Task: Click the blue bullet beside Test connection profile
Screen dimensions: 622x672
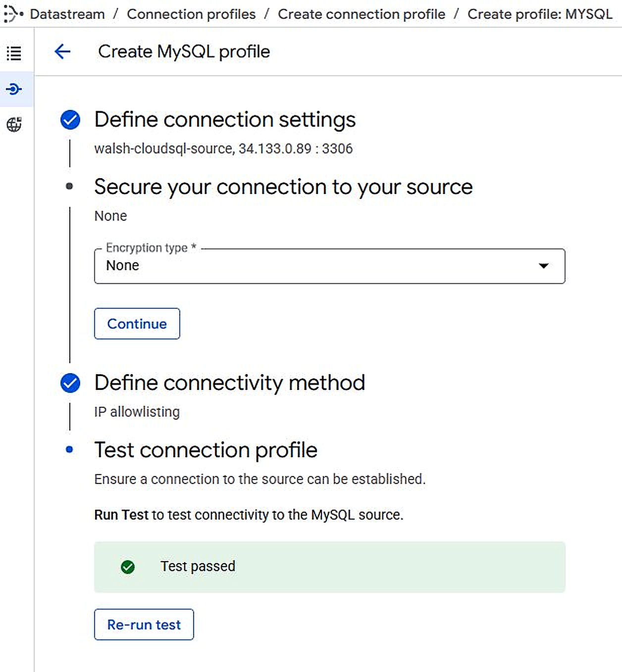Action: [x=69, y=449]
